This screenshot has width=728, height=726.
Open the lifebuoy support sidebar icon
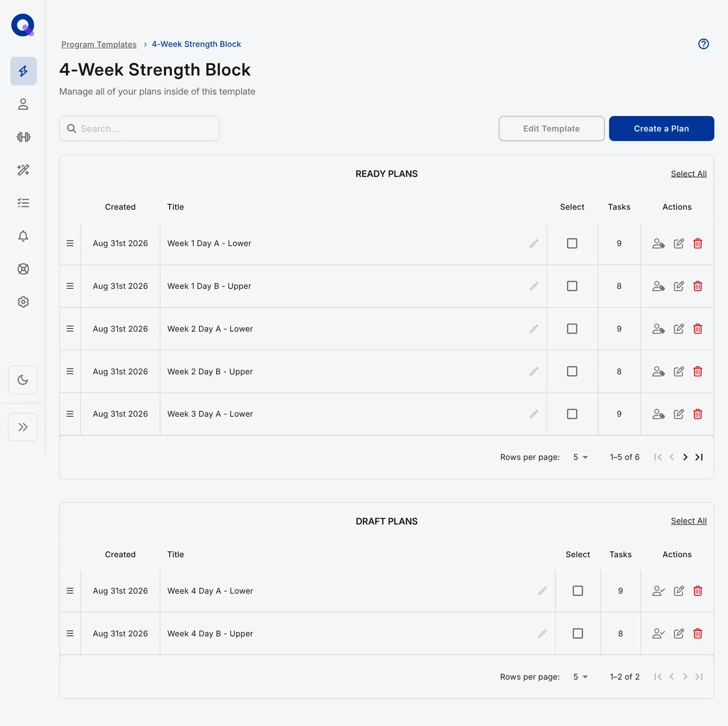click(23, 269)
